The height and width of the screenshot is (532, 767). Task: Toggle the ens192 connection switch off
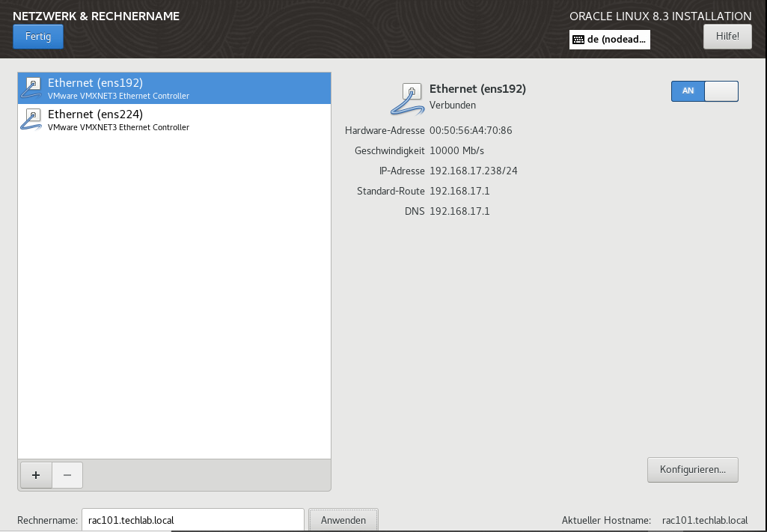click(704, 91)
